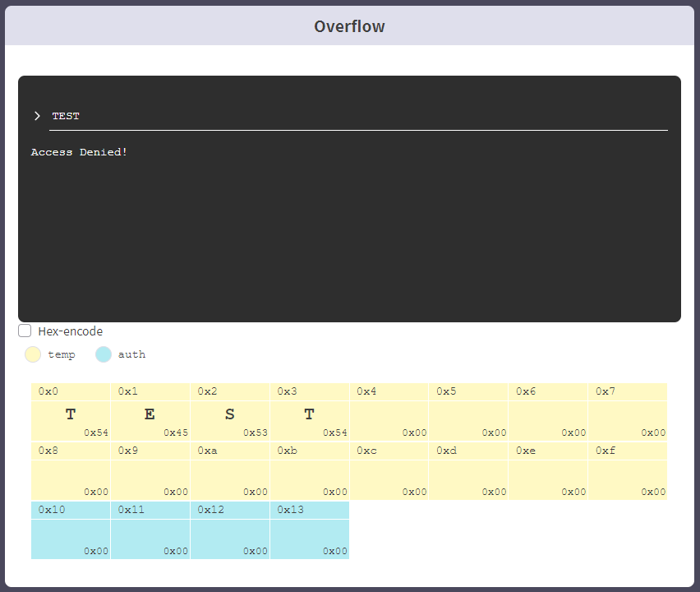Click the 'temp' legend label
Viewport: 700px width, 592px height.
click(62, 354)
